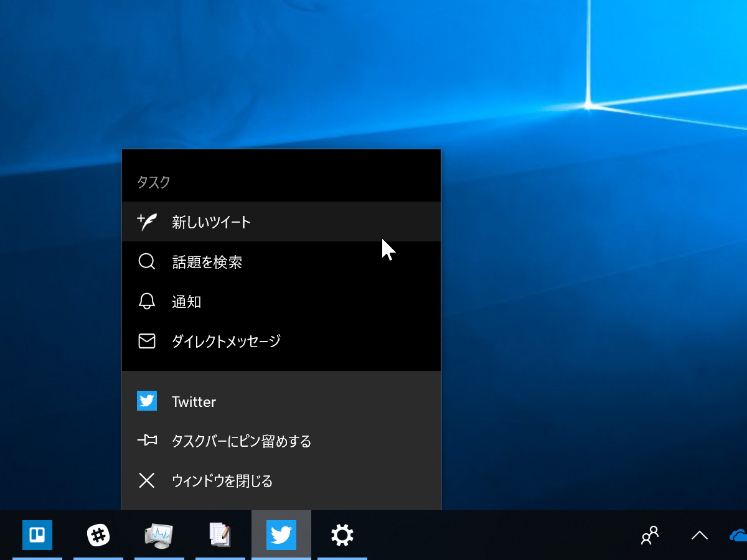Image resolution: width=747 pixels, height=560 pixels.
Task: Click the Settings gear on the taskbar
Action: pyautogui.click(x=342, y=535)
